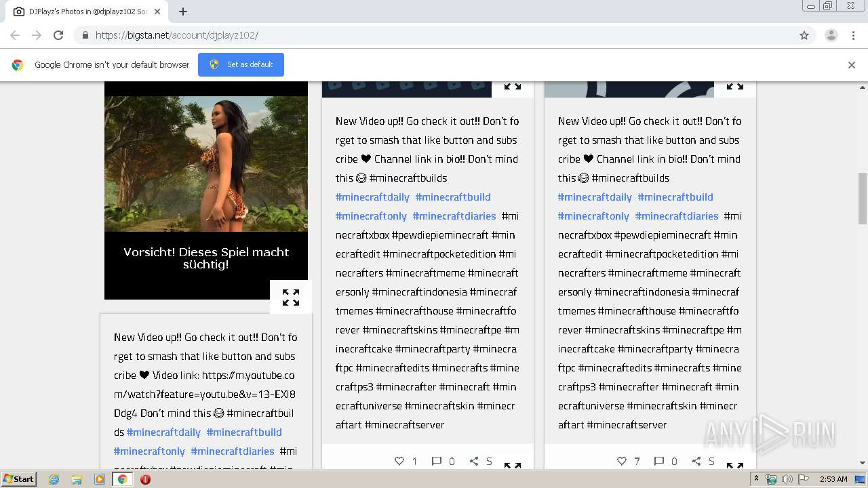This screenshot has width=868, height=488.
Task: Expand image below the middle post
Action: point(513,464)
